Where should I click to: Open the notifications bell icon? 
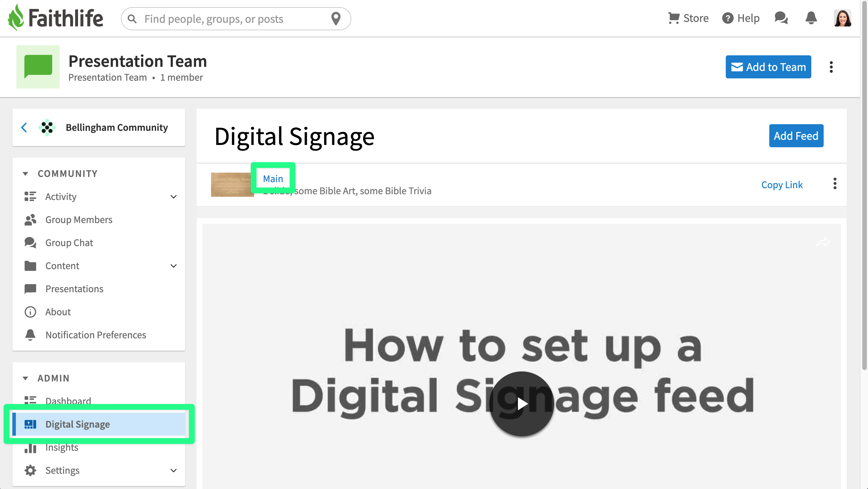(x=811, y=18)
